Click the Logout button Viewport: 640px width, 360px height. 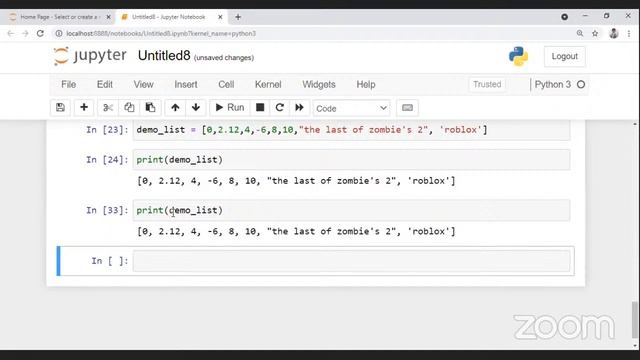[x=564, y=56]
